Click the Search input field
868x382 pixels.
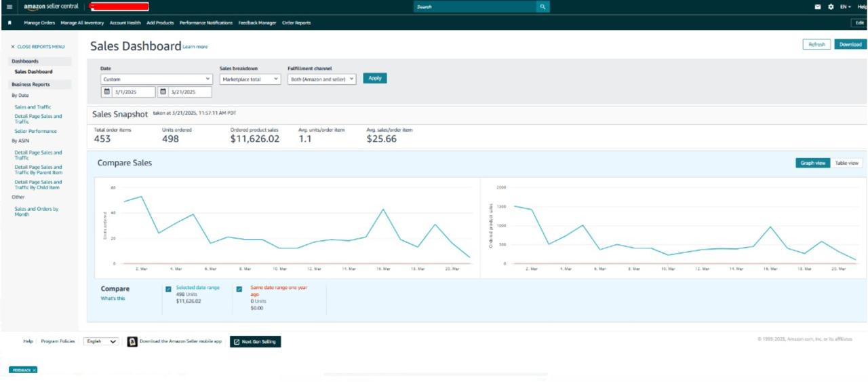[474, 7]
